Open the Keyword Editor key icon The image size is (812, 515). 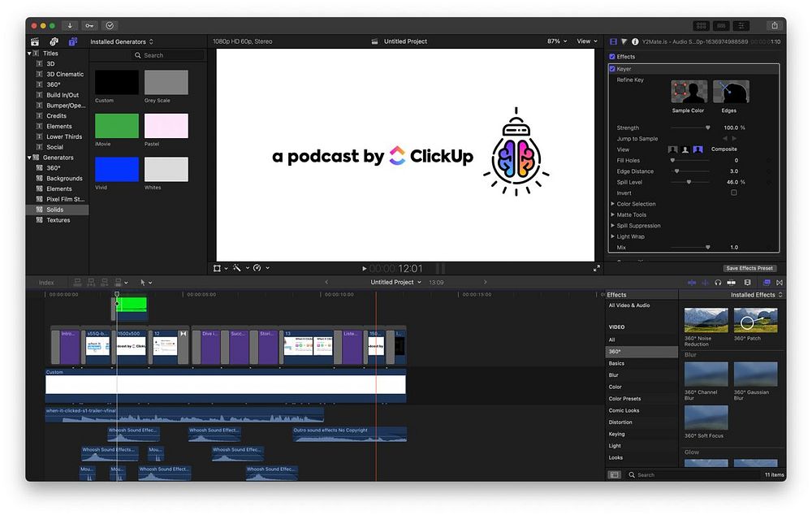(89, 25)
